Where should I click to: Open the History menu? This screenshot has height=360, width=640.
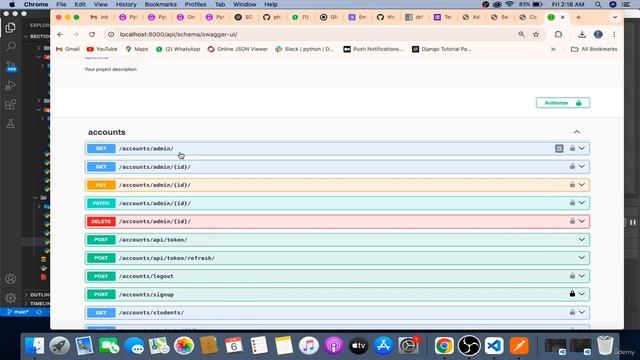(x=126, y=4)
